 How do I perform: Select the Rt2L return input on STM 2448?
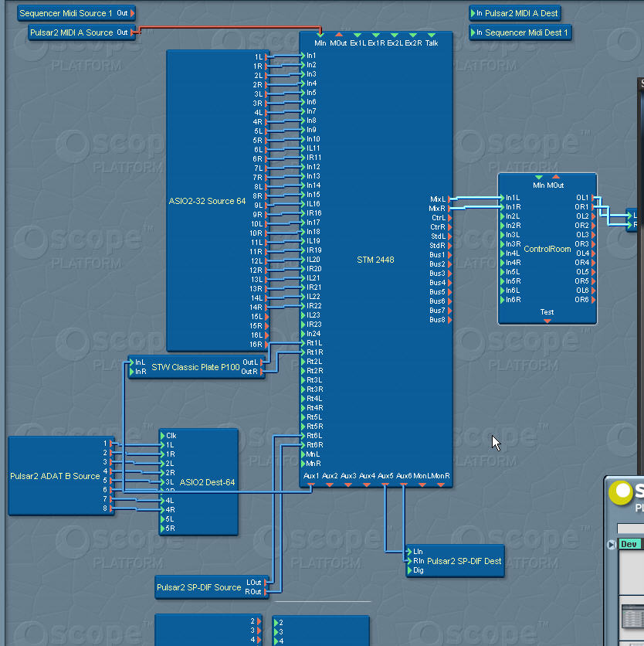coord(303,362)
